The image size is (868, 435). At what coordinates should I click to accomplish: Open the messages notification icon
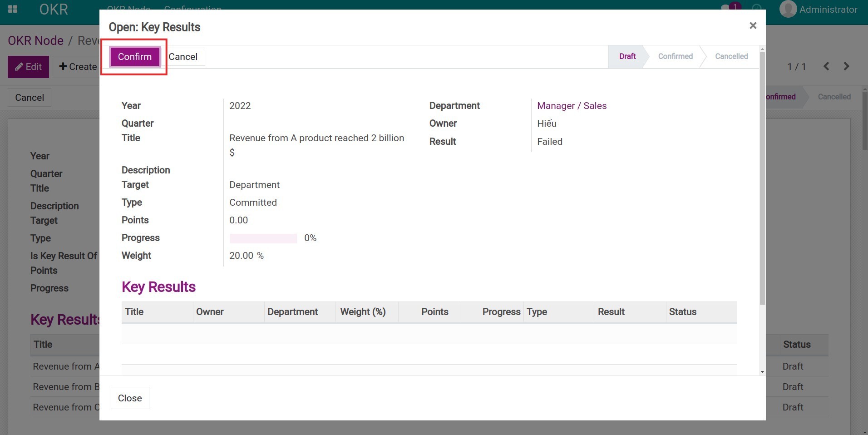click(x=727, y=8)
